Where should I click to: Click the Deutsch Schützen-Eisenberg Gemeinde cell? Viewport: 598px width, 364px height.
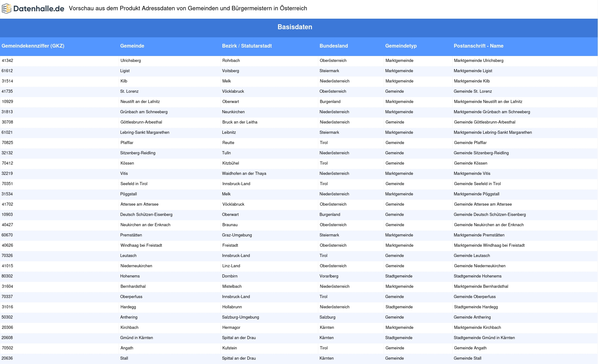pos(170,215)
